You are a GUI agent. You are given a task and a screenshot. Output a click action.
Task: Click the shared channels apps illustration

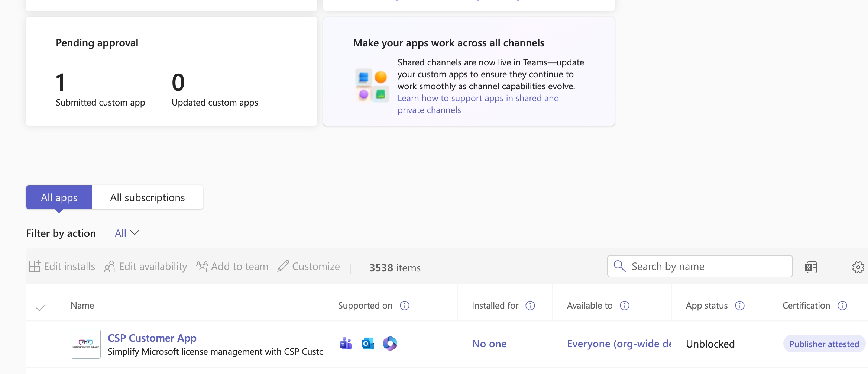point(372,86)
